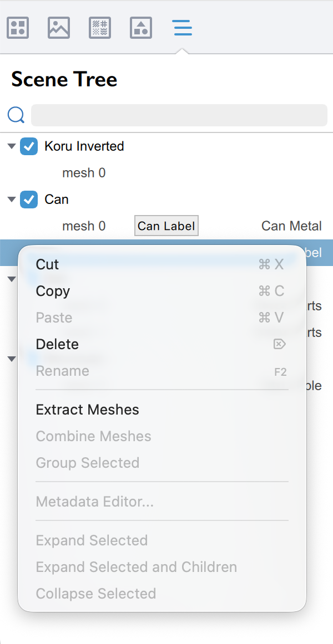333x644 pixels.
Task: Select the Geometry shapes tab icon
Action: pyautogui.click(x=141, y=28)
